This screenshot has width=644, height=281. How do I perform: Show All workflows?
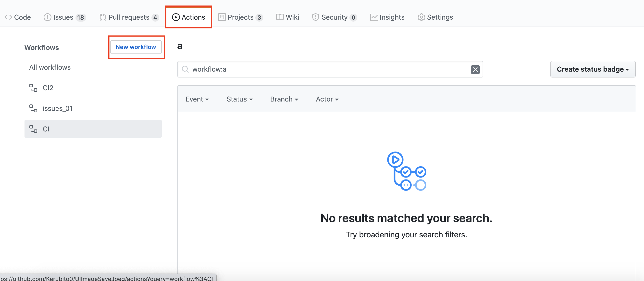(50, 67)
